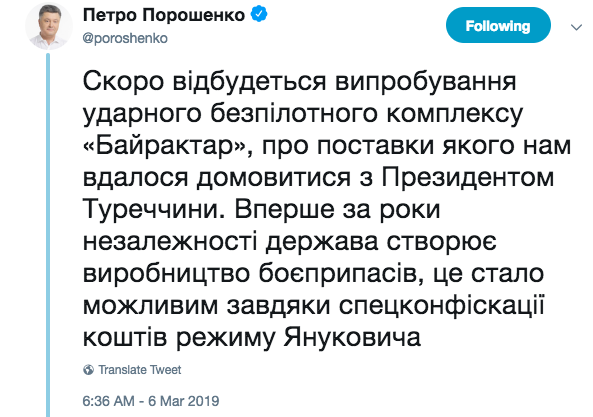Open the 6:36 AM tweet timestamp

(108, 401)
